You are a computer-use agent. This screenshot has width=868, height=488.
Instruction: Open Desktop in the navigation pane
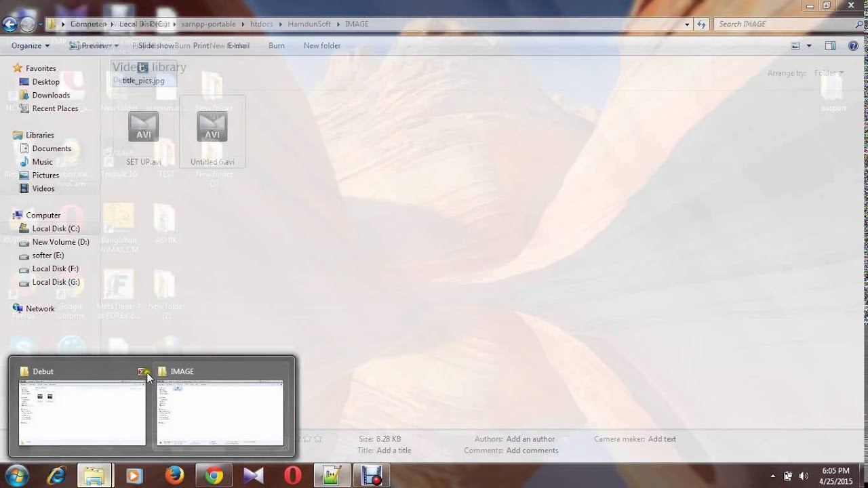(x=46, y=82)
